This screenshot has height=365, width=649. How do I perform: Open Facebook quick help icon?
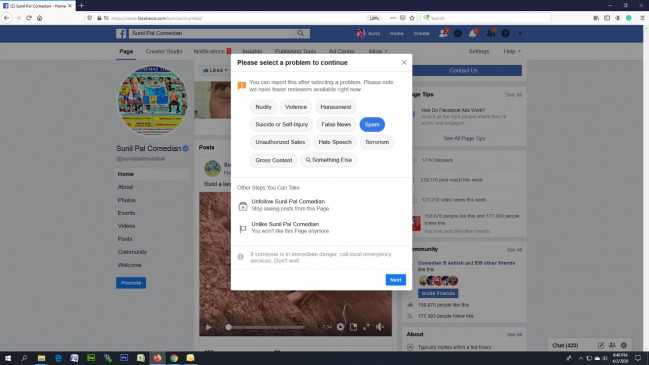pyautogui.click(x=505, y=34)
